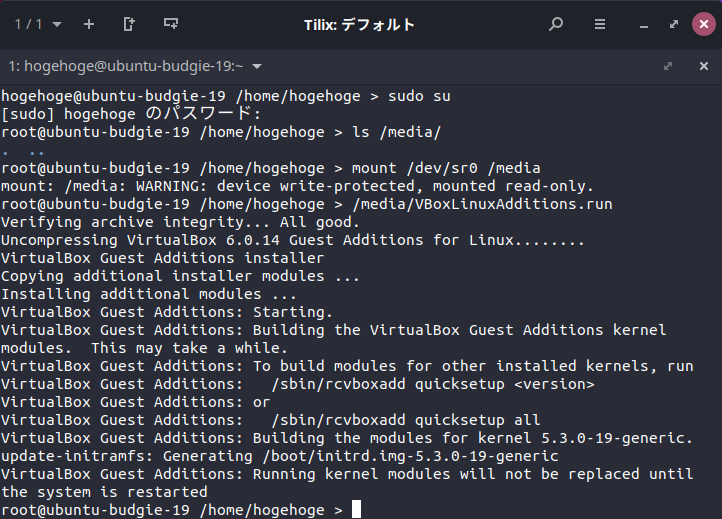This screenshot has height=519, width=722.
Task: Click the mount WARNING read-only message line
Action: tap(297, 186)
